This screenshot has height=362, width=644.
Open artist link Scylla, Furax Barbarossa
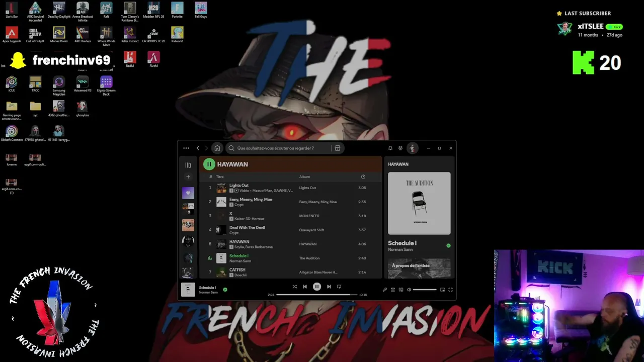(x=254, y=247)
